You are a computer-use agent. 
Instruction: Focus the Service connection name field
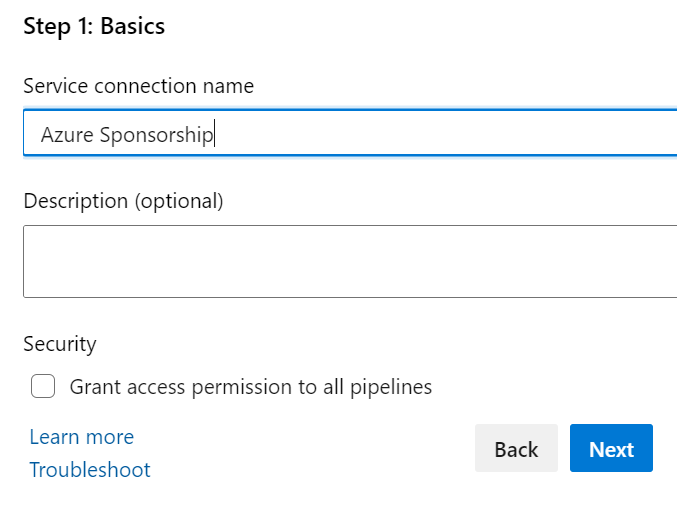(350, 133)
